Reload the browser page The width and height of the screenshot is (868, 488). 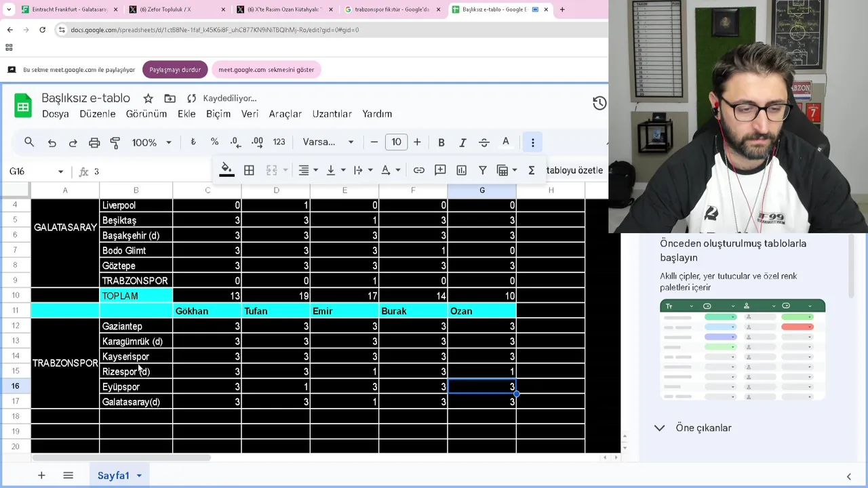(x=42, y=30)
